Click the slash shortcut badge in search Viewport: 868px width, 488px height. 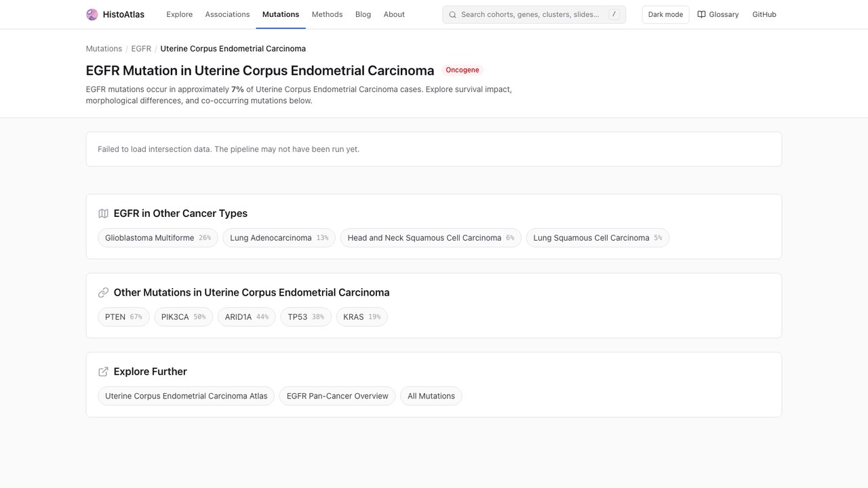point(614,14)
